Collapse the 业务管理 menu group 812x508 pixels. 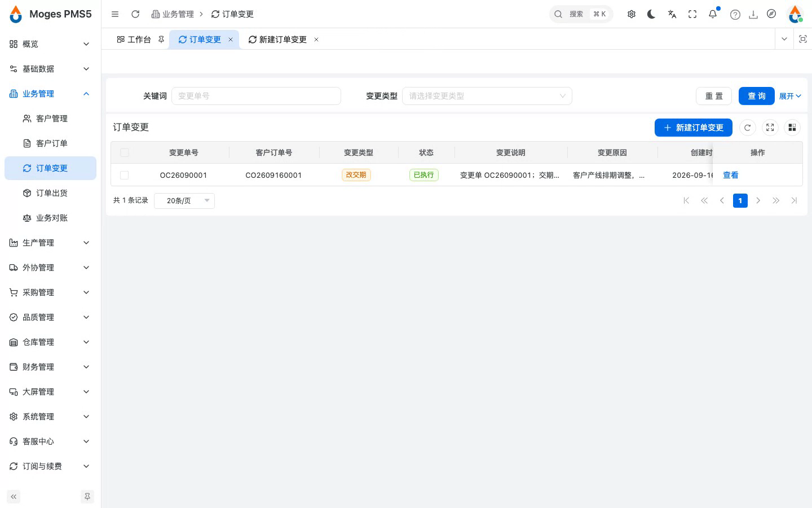[50, 94]
